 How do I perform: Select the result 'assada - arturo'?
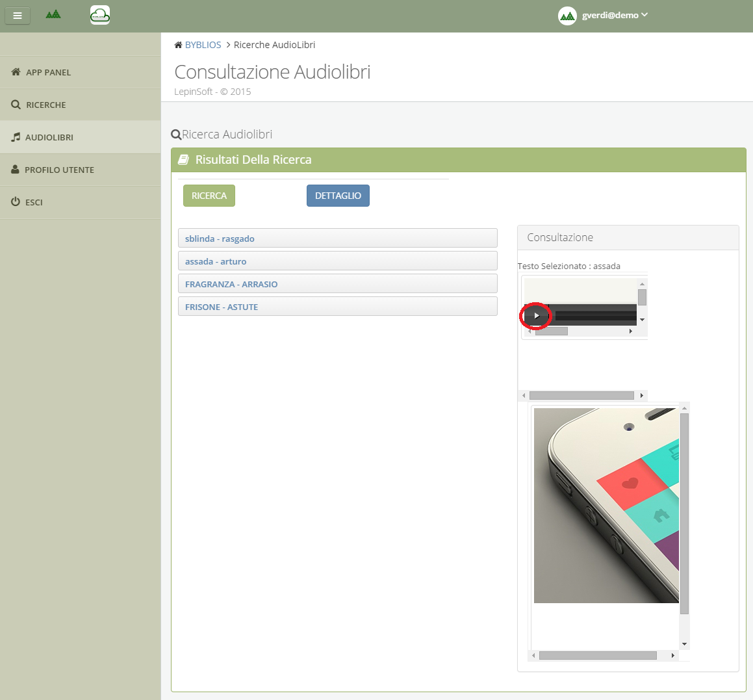(338, 261)
